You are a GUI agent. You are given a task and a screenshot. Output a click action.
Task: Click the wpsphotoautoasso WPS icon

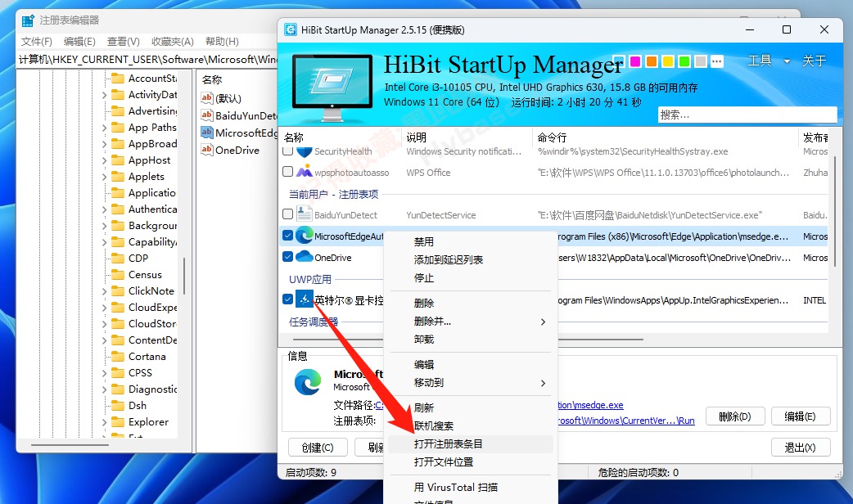304,172
